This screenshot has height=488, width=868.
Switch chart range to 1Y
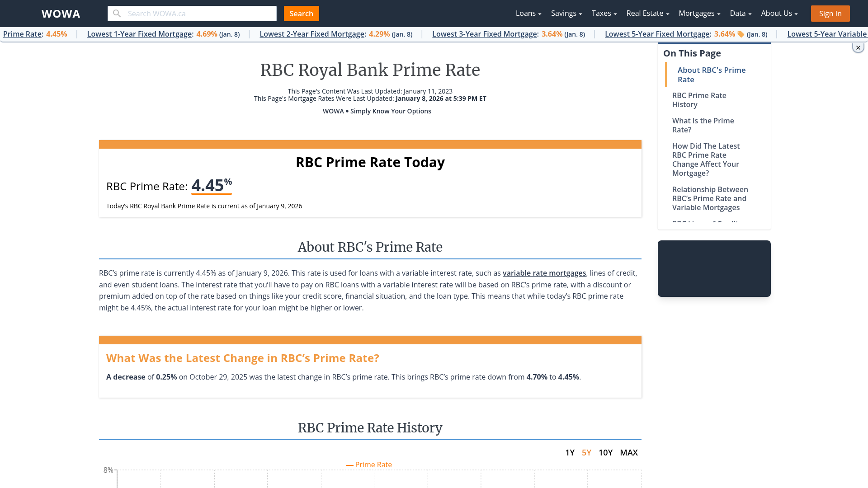pos(570,452)
